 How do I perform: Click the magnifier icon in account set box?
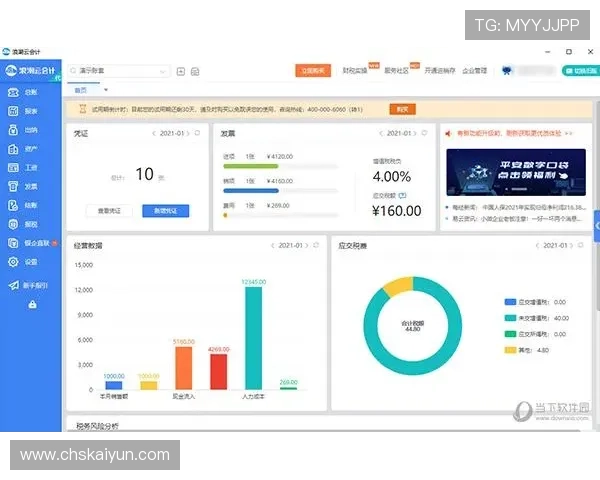click(x=73, y=71)
